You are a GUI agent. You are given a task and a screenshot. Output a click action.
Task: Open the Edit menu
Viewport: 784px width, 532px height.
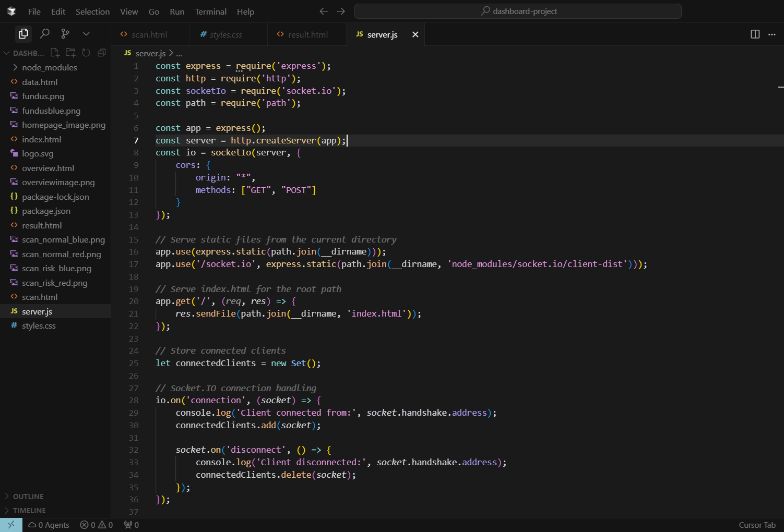58,11
